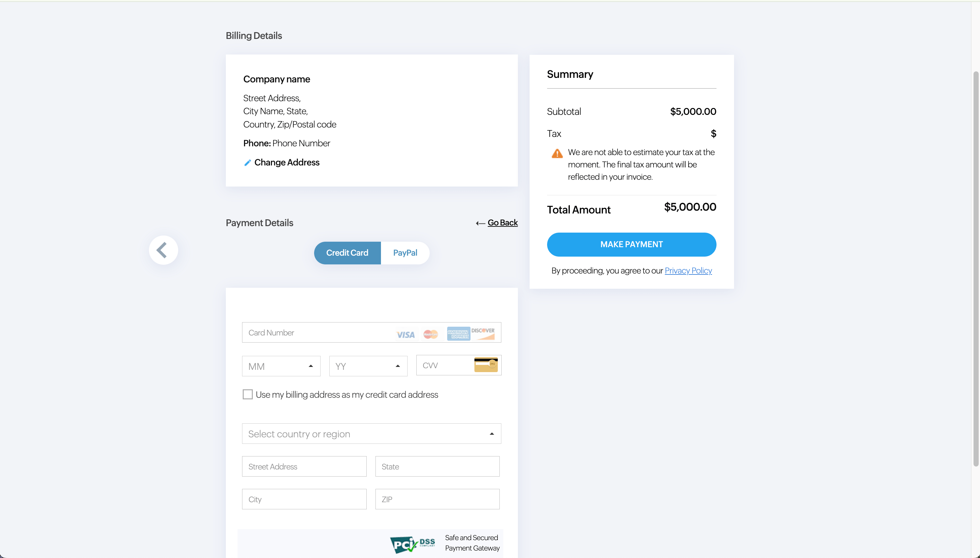The image size is (980, 558).
Task: Click the American Express logo
Action: point(458,334)
